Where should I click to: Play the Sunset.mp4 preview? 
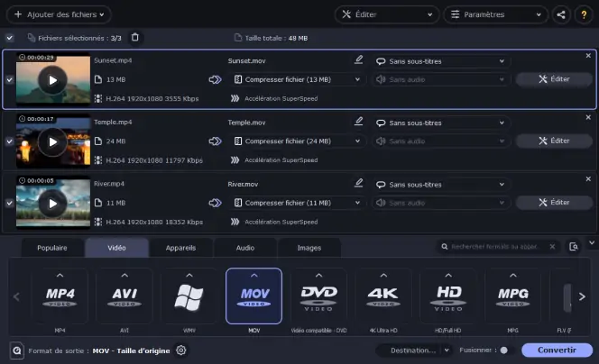(52, 80)
